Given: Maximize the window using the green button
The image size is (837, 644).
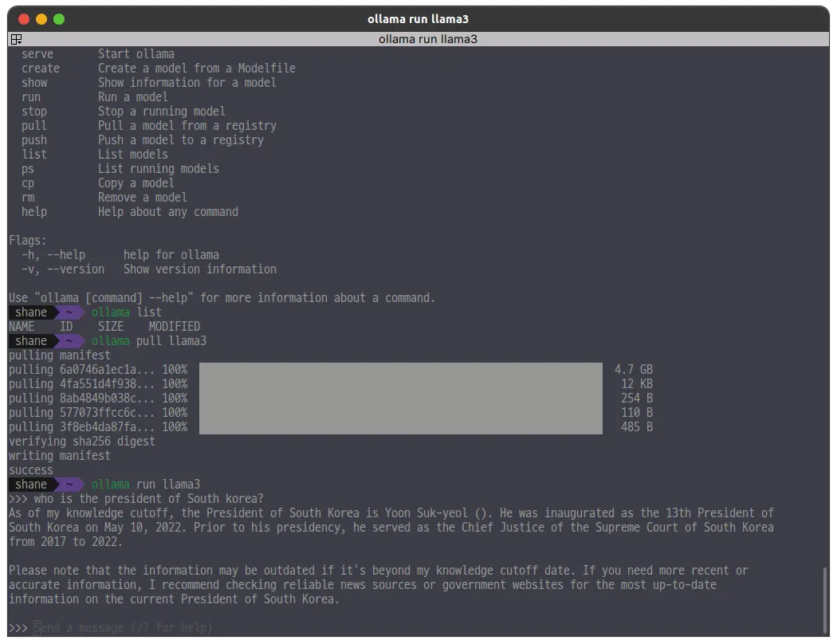Looking at the screenshot, I should click(x=59, y=19).
